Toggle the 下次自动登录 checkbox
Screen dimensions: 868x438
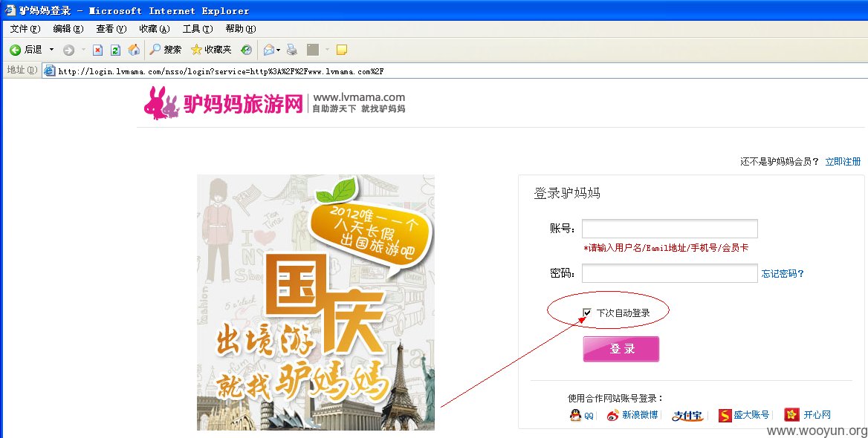pyautogui.click(x=587, y=313)
